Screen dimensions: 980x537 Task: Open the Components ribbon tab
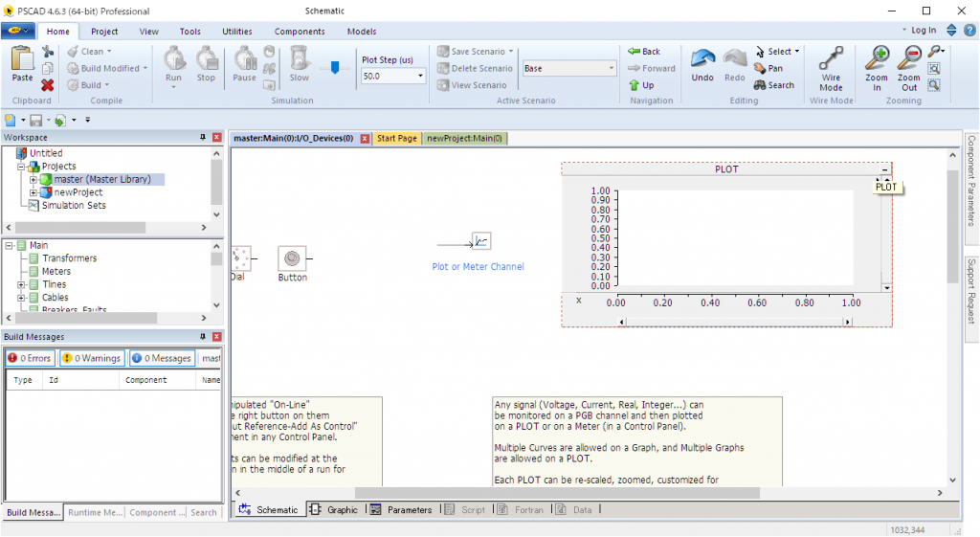299,32
